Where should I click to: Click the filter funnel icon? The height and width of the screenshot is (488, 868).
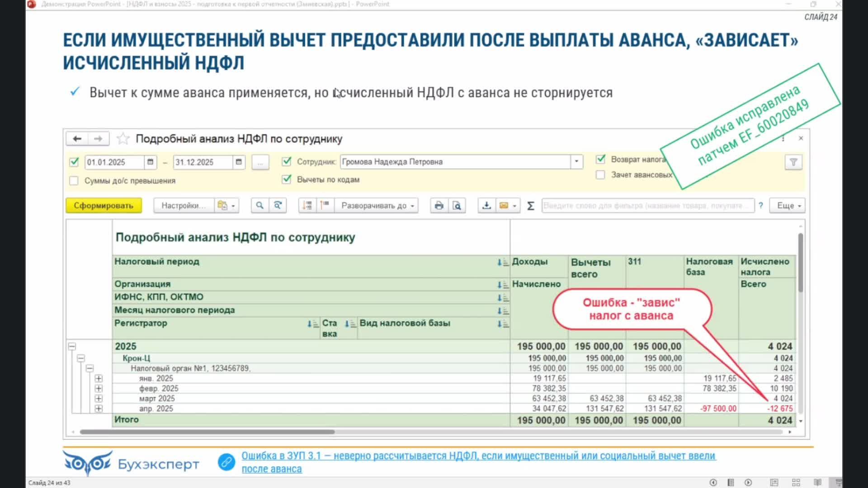click(793, 162)
